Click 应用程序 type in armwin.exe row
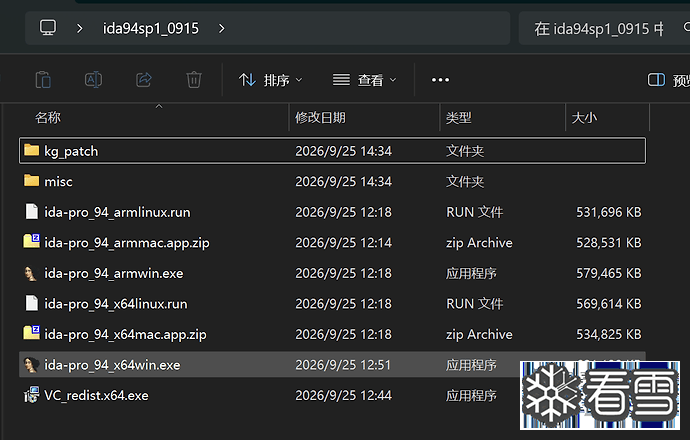690x440 pixels. (x=471, y=274)
